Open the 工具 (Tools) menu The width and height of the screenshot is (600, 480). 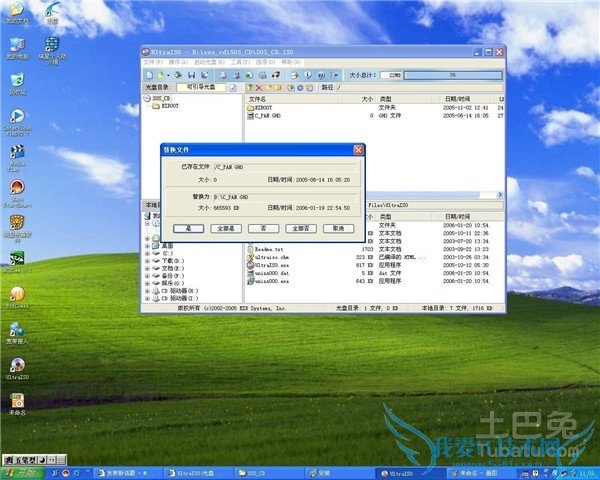pyautogui.click(x=236, y=62)
